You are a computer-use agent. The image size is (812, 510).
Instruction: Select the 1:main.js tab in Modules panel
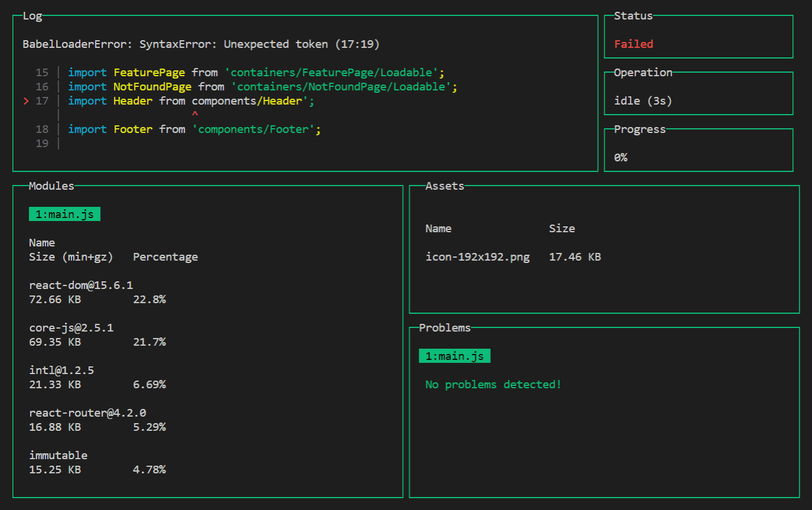[x=64, y=214]
